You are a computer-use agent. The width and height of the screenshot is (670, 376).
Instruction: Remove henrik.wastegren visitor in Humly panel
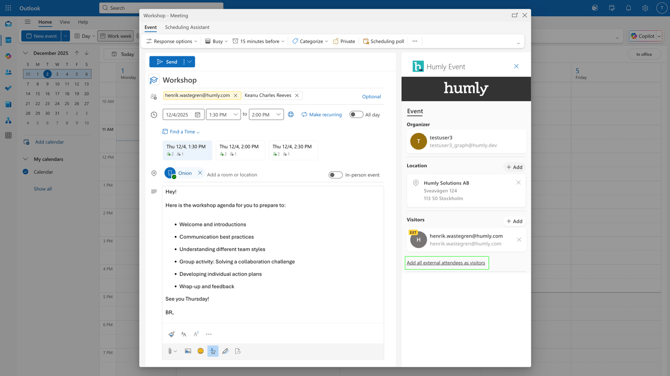[519, 240]
